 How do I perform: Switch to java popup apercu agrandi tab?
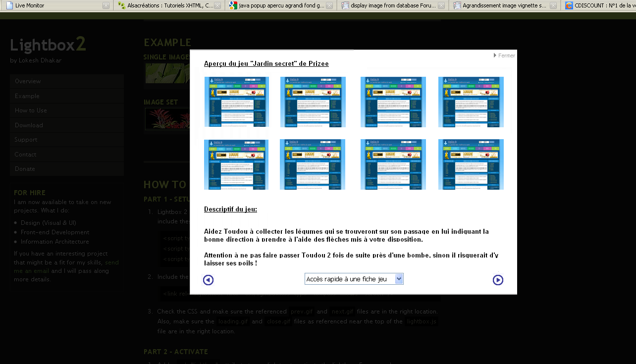(281, 5)
